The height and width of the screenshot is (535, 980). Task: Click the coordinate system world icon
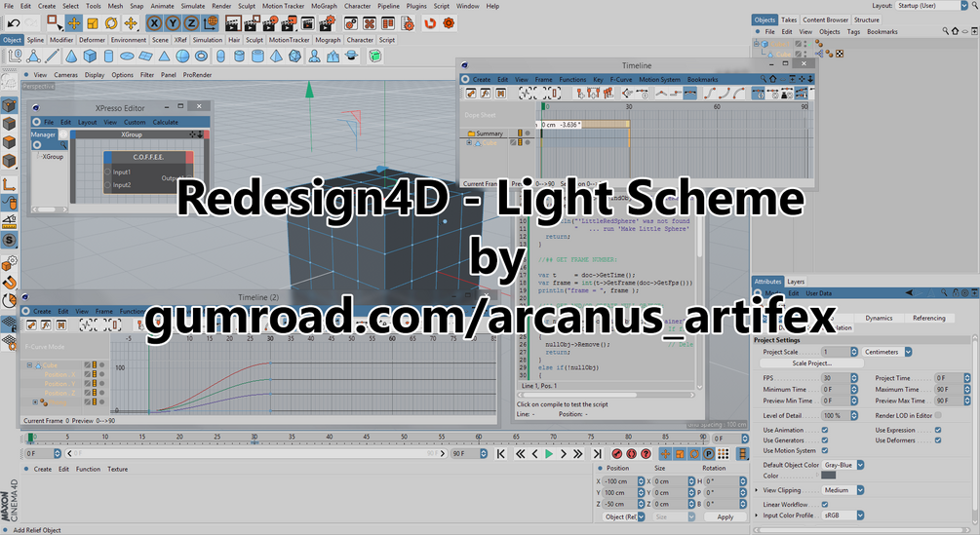tap(211, 23)
